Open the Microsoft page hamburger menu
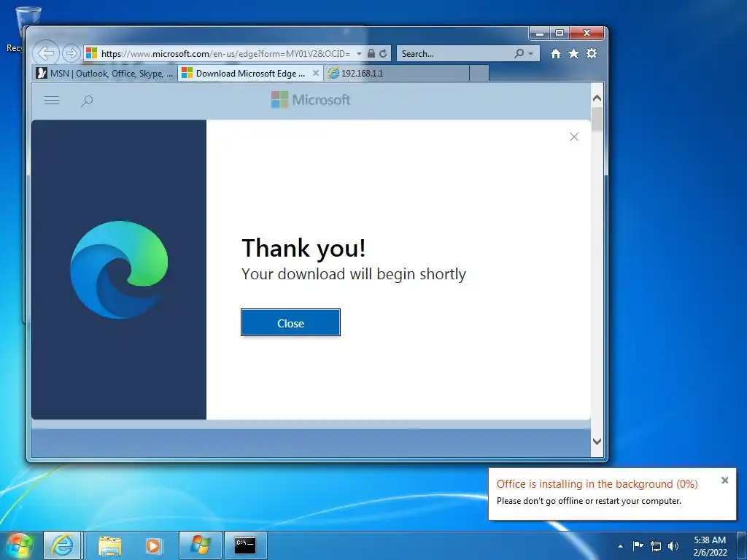 click(x=52, y=101)
